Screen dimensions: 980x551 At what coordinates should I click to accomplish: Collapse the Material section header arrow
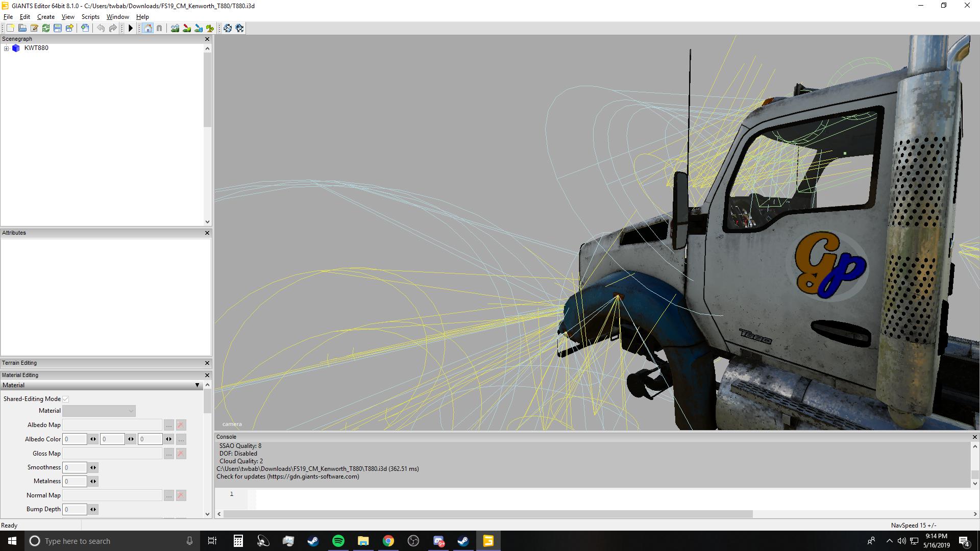[198, 385]
